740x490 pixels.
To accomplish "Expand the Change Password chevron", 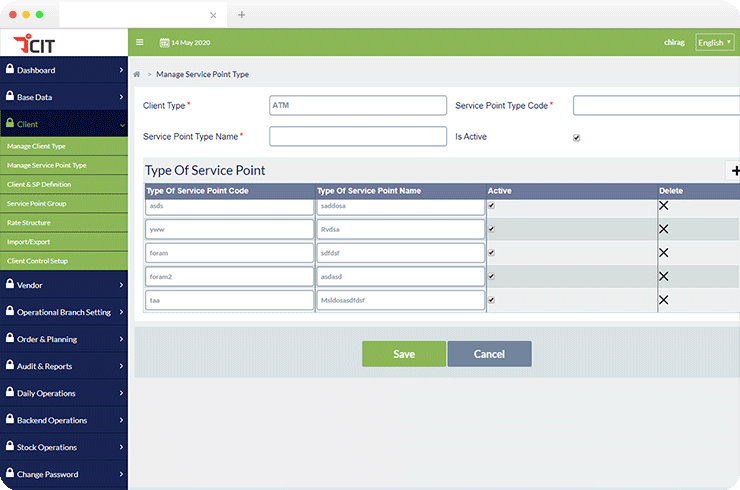I will 121,473.
